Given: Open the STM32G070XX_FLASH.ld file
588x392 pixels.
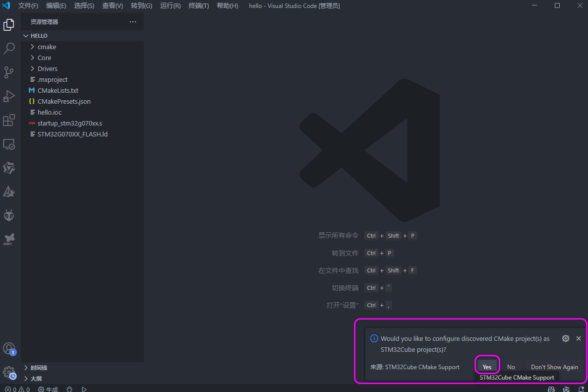Looking at the screenshot, I should [x=82, y=134].
